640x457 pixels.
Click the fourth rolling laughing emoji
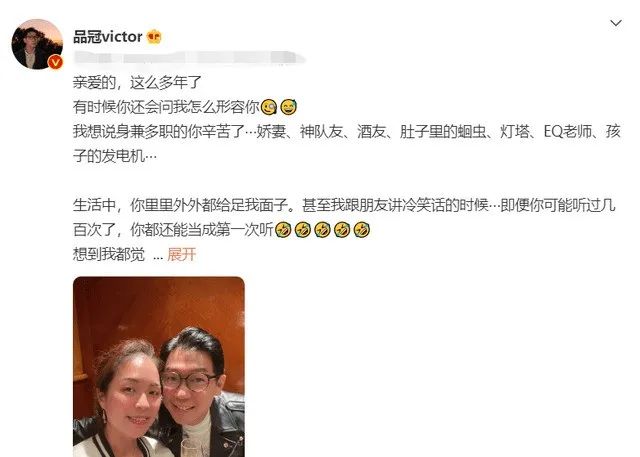[x=342, y=230]
